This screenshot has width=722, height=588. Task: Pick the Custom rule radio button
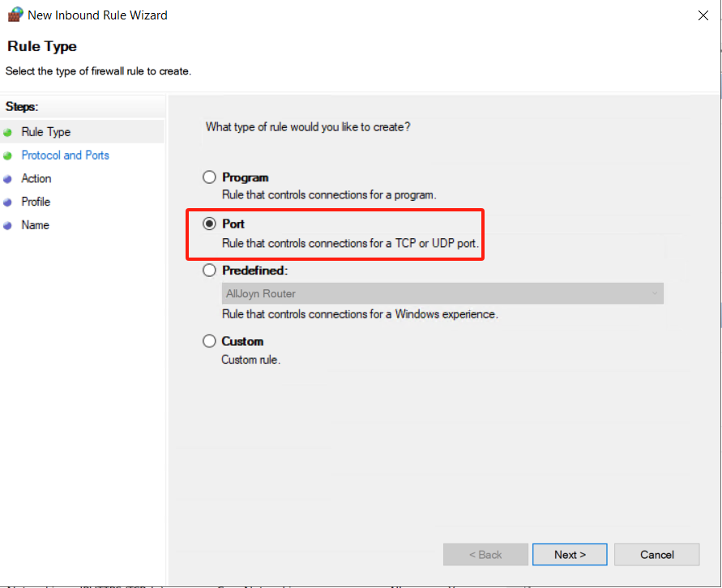pos(210,341)
